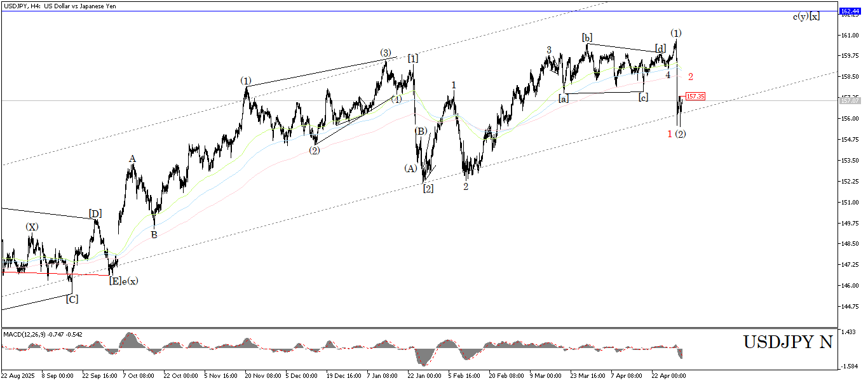
Task: Click the 19 Dec 16:00 date label
Action: click(344, 375)
